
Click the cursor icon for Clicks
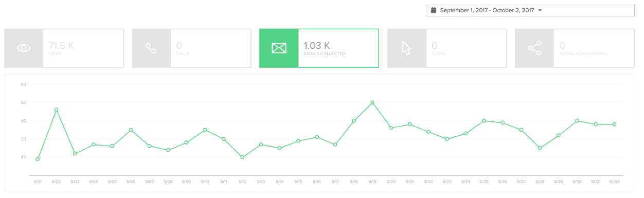(406, 48)
